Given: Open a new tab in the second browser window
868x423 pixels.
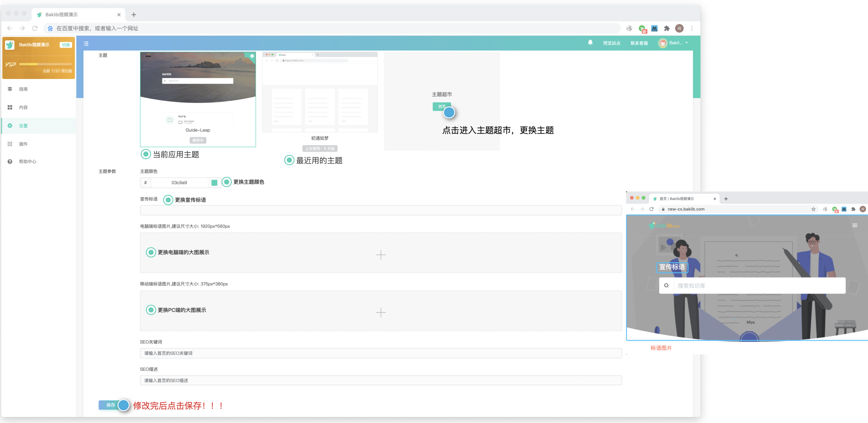Looking at the screenshot, I should [x=726, y=199].
